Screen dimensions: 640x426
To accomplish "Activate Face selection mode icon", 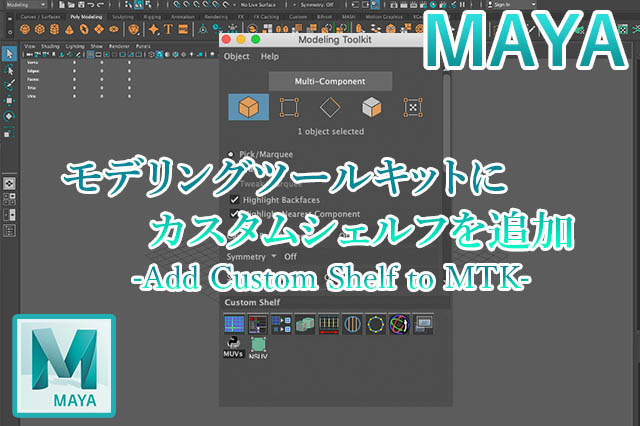I will (x=370, y=108).
